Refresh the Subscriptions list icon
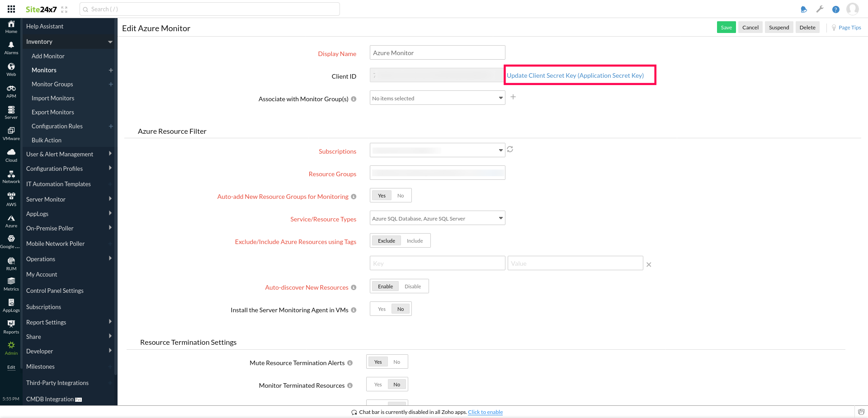 510,149
